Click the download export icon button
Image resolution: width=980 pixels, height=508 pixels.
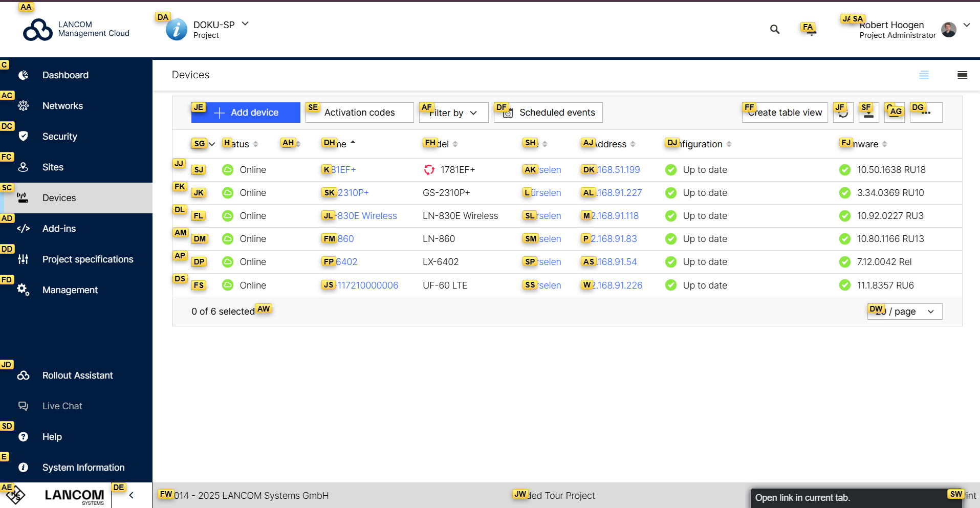pos(868,113)
